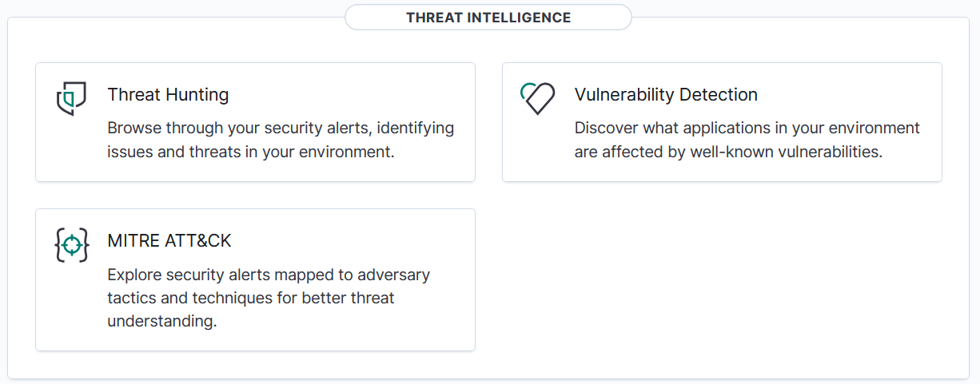Click the word 'Threat' in Threat Hunting title
980x384 pixels.
(x=134, y=95)
